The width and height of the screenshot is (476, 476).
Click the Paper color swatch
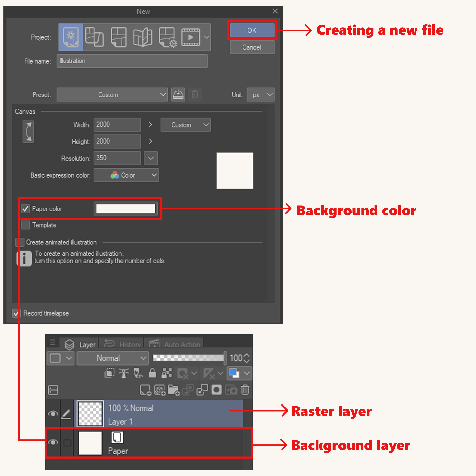click(x=126, y=209)
